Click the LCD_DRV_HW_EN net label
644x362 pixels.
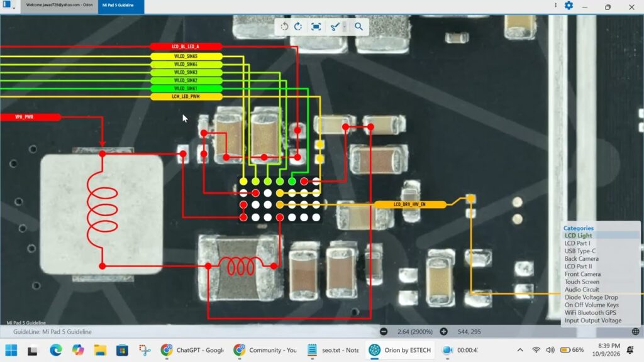pyautogui.click(x=409, y=204)
